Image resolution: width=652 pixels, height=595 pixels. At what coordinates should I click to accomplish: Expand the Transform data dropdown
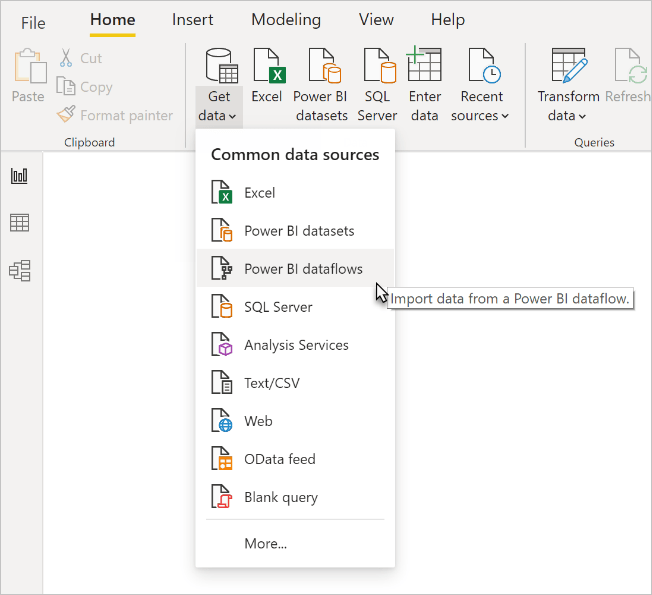click(568, 85)
